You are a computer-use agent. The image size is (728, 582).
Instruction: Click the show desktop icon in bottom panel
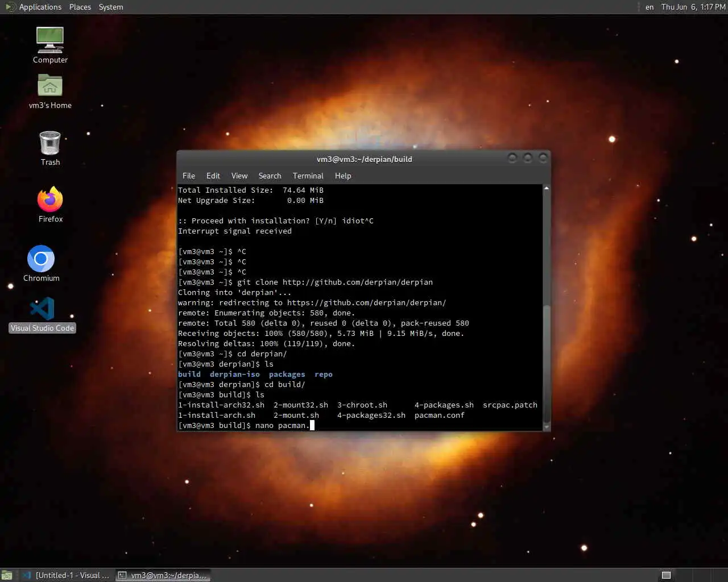click(x=7, y=575)
